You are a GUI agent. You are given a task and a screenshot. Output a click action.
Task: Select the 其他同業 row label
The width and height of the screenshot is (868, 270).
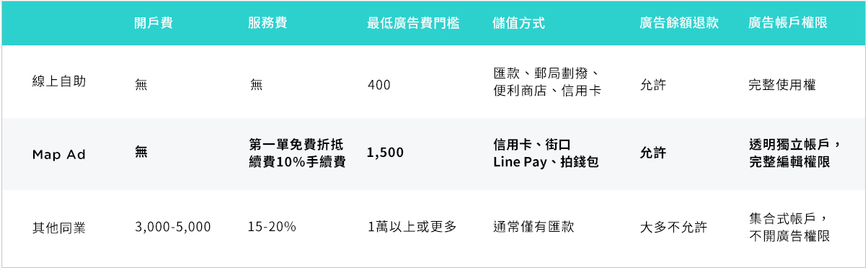click(59, 228)
